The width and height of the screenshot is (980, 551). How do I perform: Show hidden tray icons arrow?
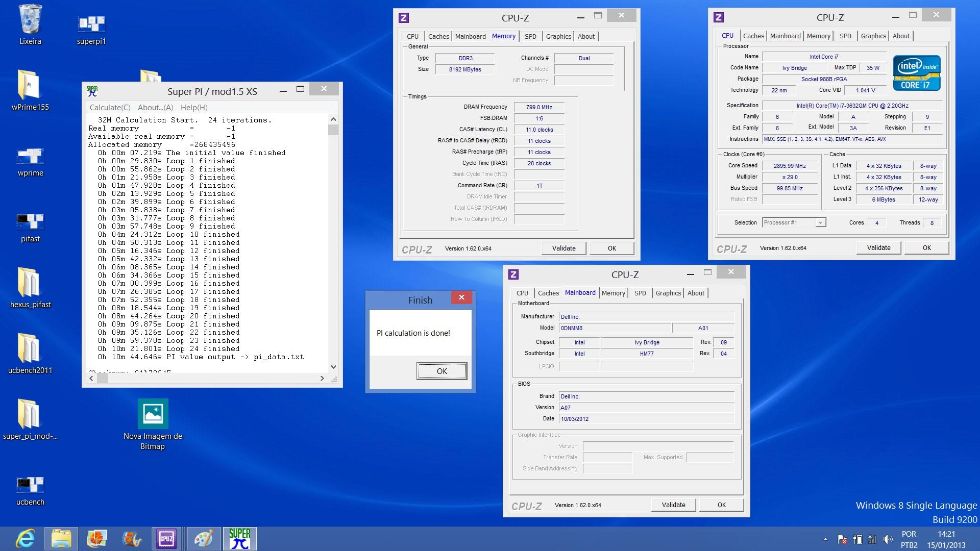(x=825, y=539)
